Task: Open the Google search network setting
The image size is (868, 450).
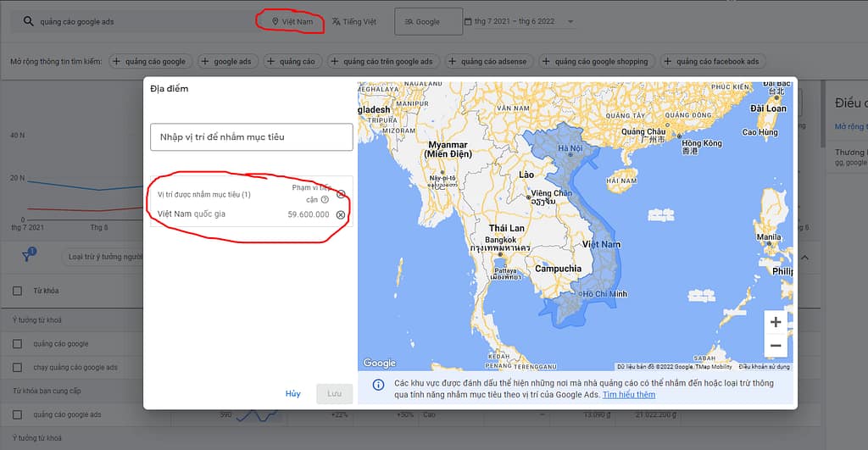Action: [x=428, y=21]
